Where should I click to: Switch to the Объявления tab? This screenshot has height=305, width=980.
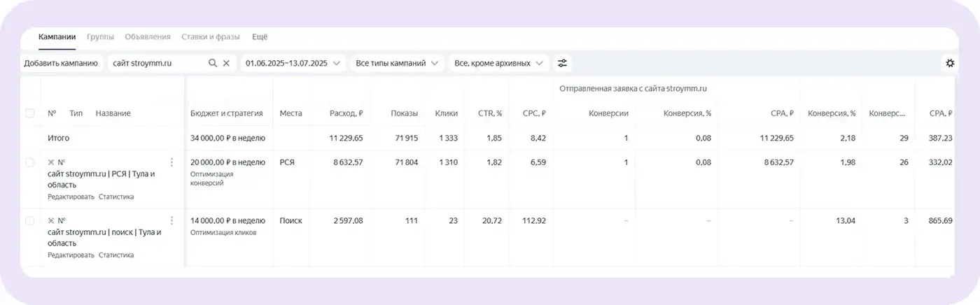pos(148,37)
